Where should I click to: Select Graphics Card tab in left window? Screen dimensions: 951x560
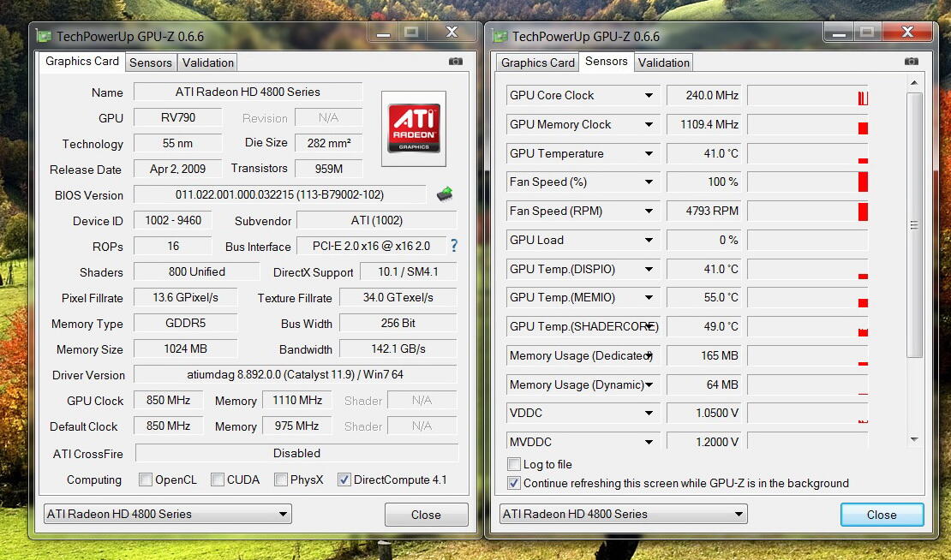pos(82,61)
